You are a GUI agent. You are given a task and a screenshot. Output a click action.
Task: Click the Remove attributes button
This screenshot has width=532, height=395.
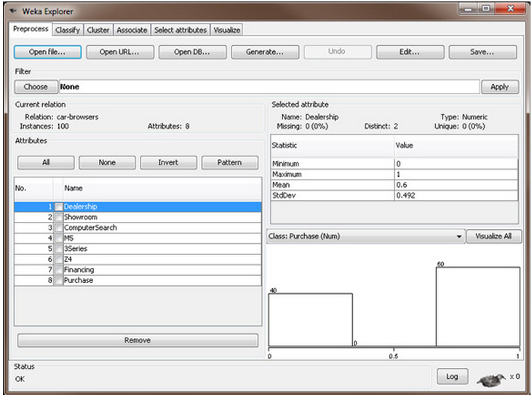(138, 340)
